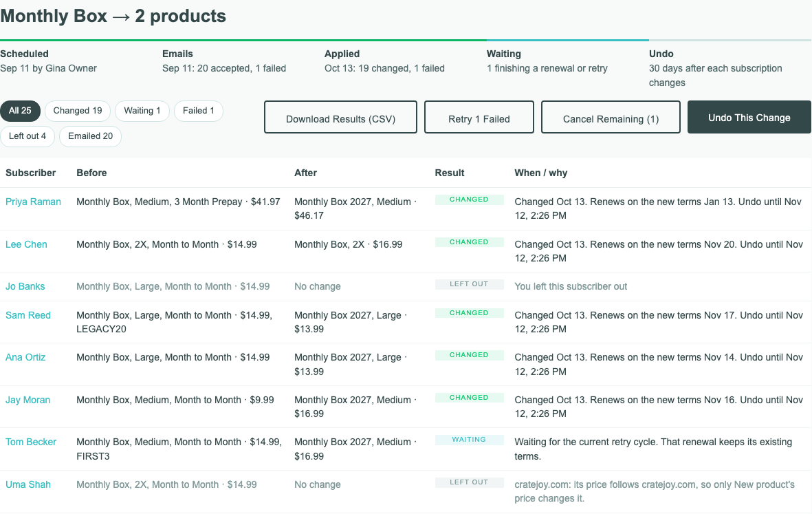This screenshot has width=812, height=514.
Task: Click 'Sep 11: 20 accepted, 1 failed'
Action: click(223, 68)
